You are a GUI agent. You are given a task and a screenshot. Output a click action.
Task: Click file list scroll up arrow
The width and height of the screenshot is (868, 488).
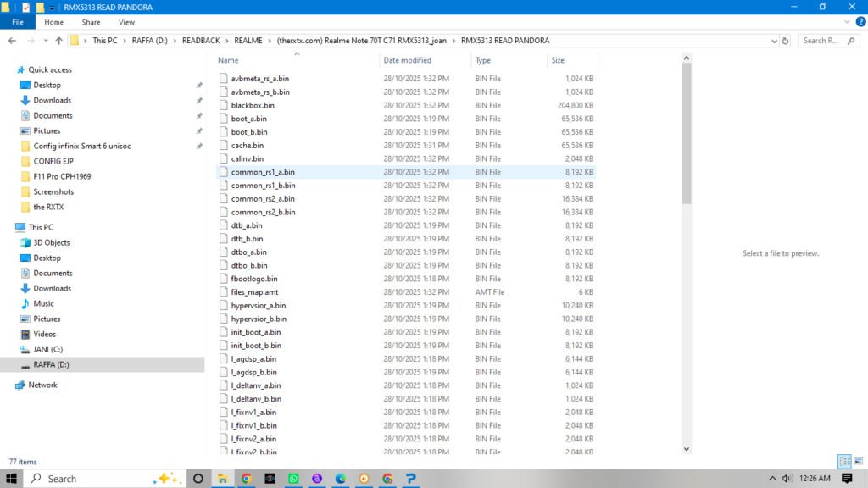tap(687, 58)
